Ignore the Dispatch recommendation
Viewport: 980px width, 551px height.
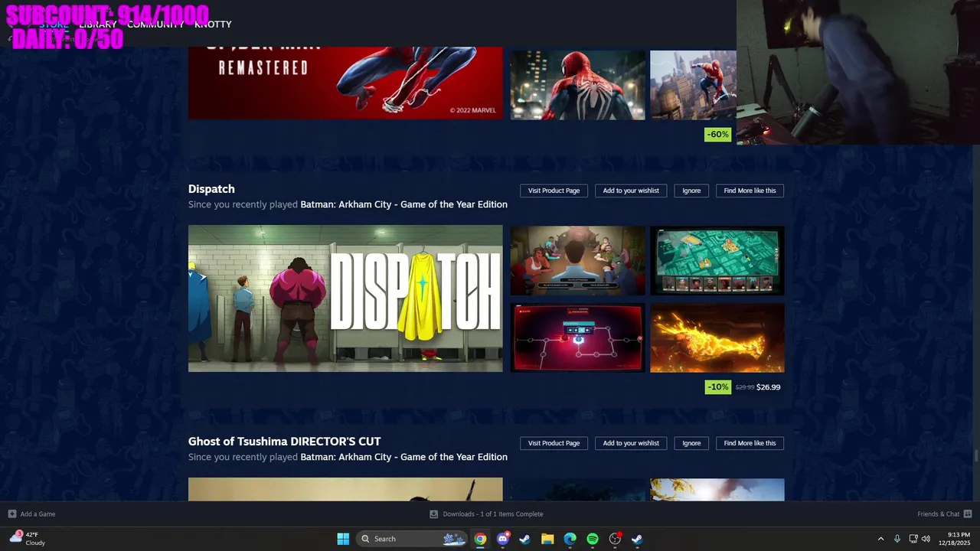pos(691,191)
